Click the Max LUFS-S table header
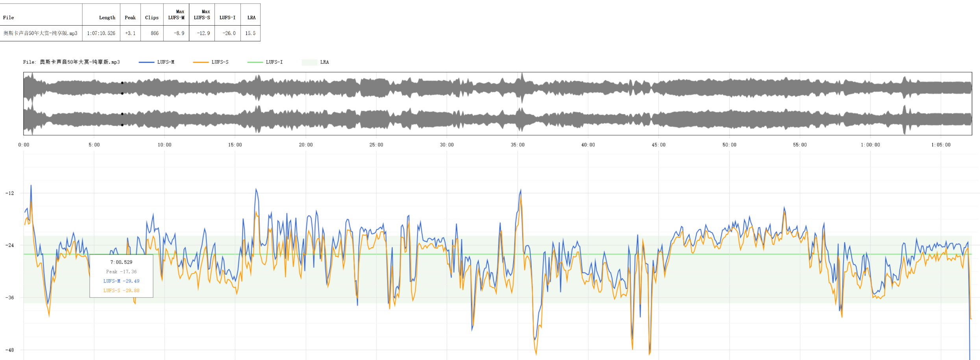The height and width of the screenshot is (360, 980). pos(202,15)
